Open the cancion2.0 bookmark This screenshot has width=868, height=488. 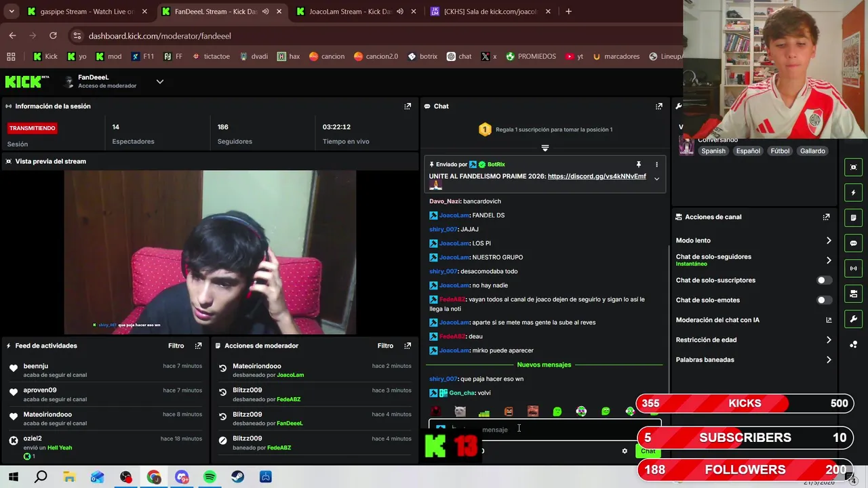coord(376,56)
